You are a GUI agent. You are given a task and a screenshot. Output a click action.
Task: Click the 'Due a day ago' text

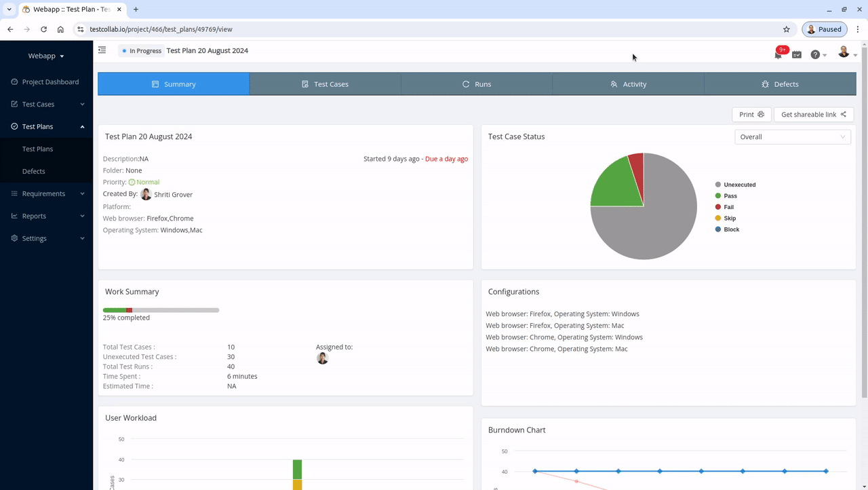click(x=446, y=159)
